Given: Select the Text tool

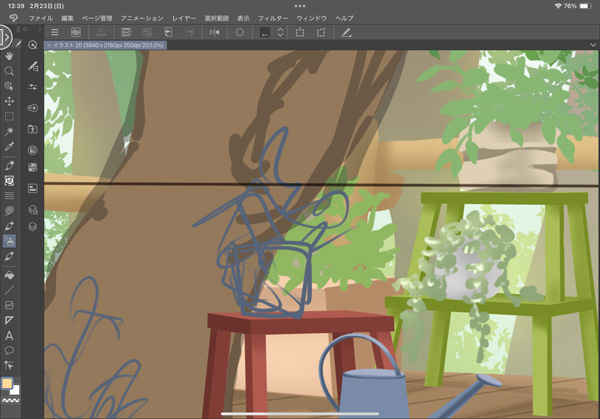Looking at the screenshot, I should coord(9,335).
